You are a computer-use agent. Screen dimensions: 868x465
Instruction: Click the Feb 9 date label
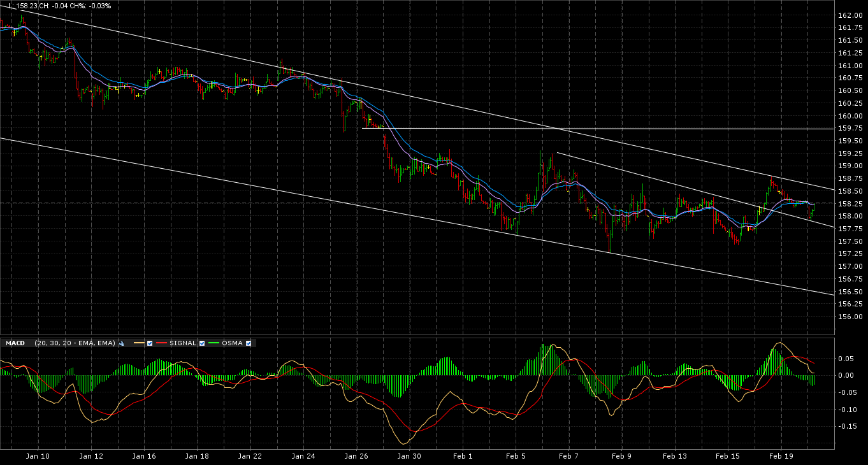[x=621, y=456]
